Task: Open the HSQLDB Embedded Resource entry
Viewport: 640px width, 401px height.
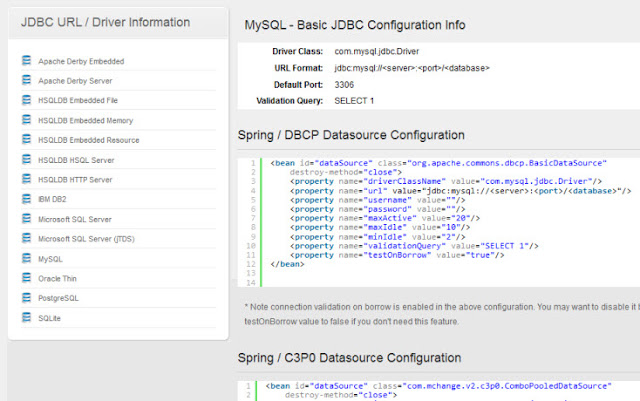Action: 89,141
